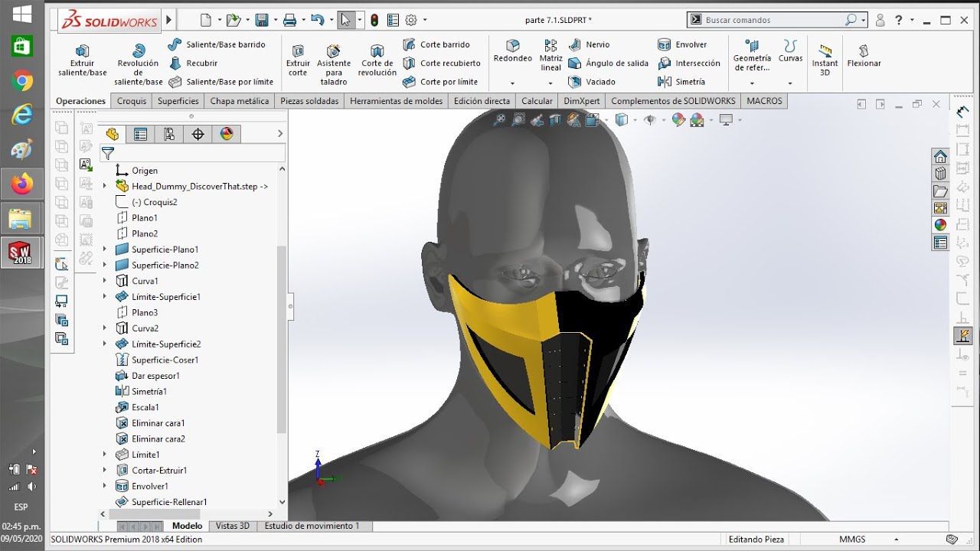The height and width of the screenshot is (551, 980).
Task: Open the Extruir corte tool
Action: (298, 60)
